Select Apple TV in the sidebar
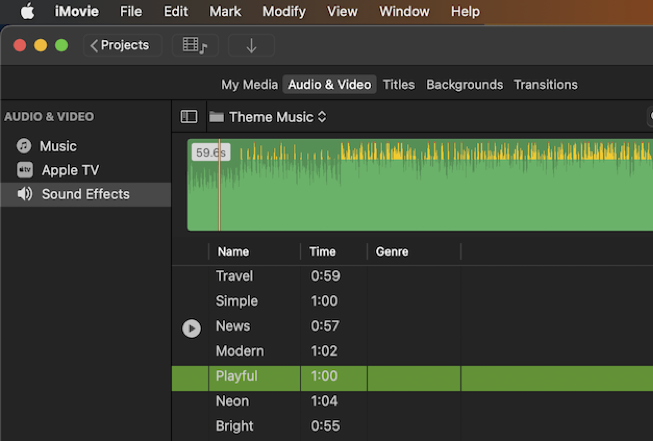The image size is (653, 441). (70, 170)
